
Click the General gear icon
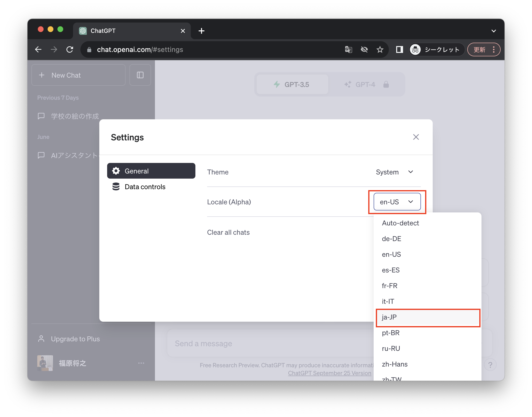pyautogui.click(x=116, y=171)
